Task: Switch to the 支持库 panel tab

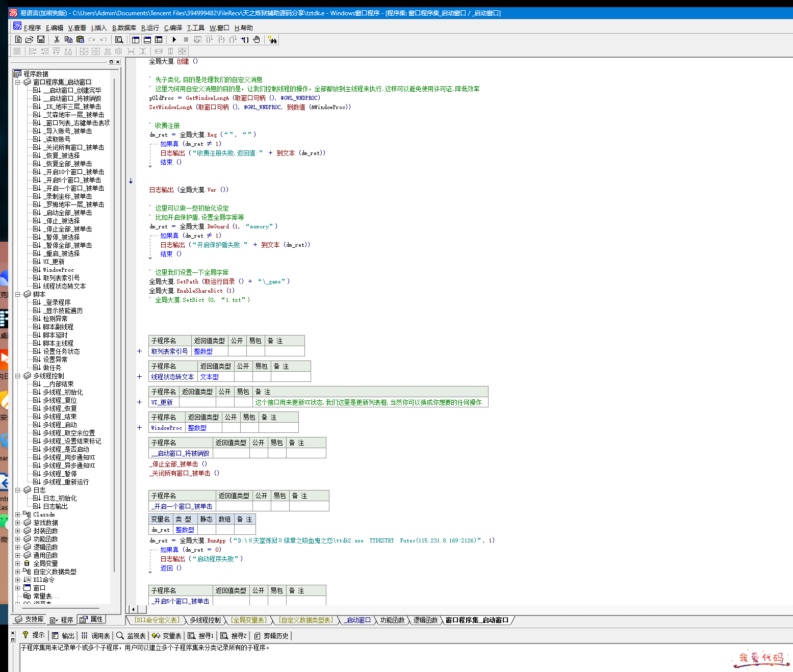Action: coord(29,619)
